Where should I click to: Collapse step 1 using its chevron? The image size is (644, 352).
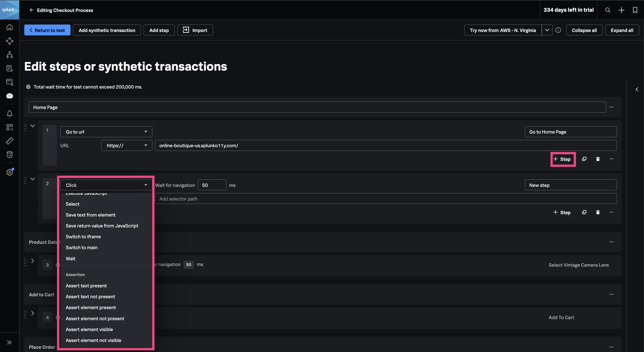tap(33, 126)
